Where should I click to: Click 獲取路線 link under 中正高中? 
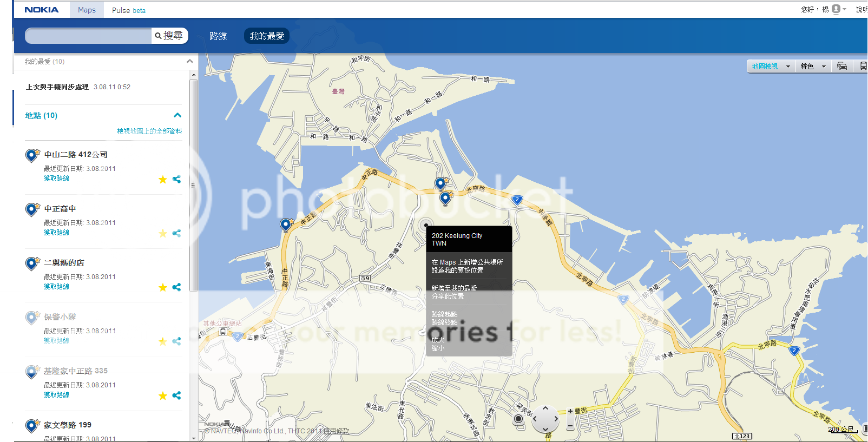(56, 233)
